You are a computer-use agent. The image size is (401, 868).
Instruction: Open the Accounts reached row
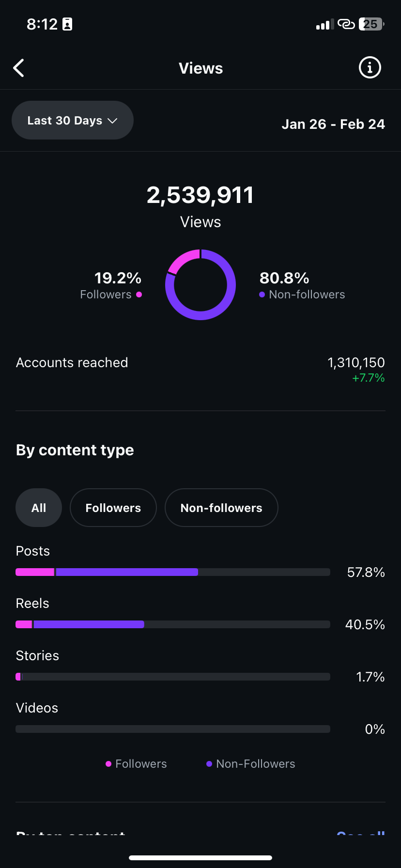200,370
